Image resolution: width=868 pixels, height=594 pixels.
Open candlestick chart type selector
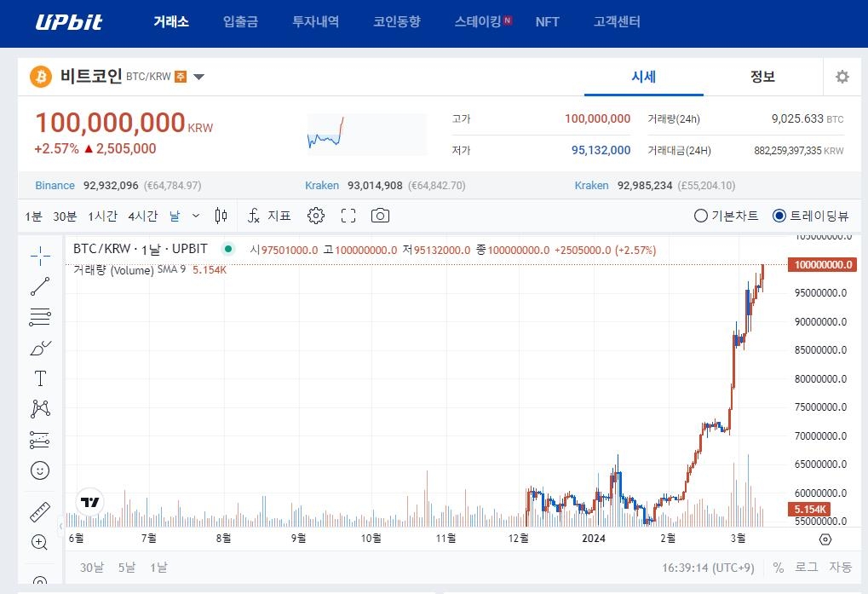click(221, 216)
